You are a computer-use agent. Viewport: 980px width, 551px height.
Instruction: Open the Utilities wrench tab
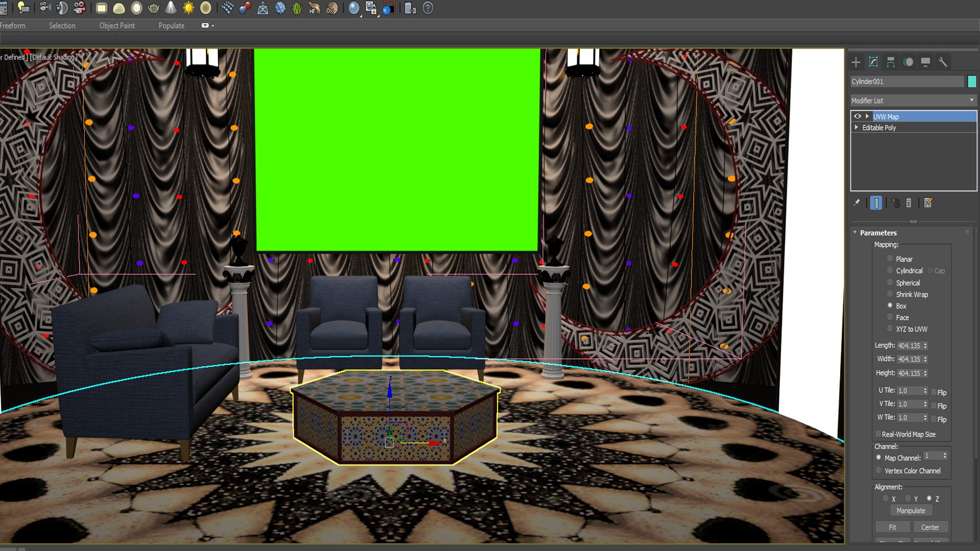tap(943, 62)
